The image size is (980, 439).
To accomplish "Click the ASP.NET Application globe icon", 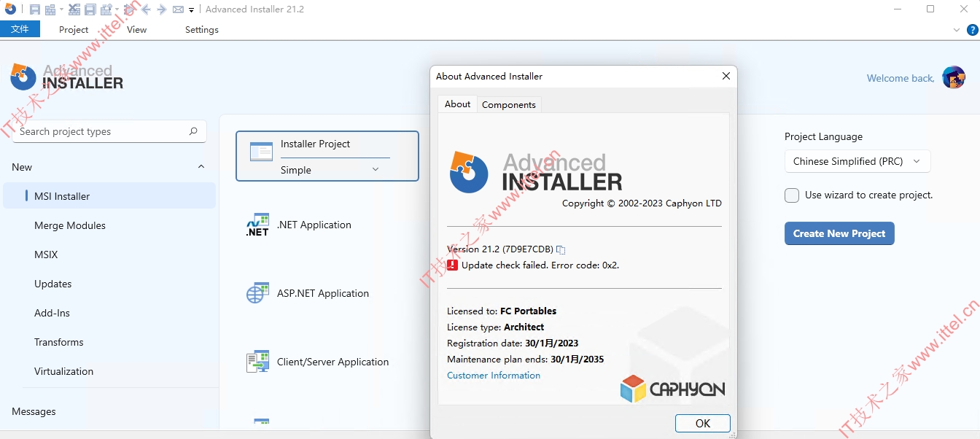I will (257, 294).
